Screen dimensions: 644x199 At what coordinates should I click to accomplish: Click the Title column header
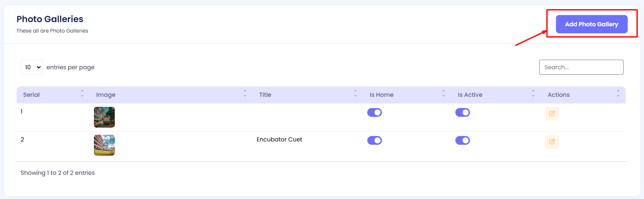click(265, 95)
